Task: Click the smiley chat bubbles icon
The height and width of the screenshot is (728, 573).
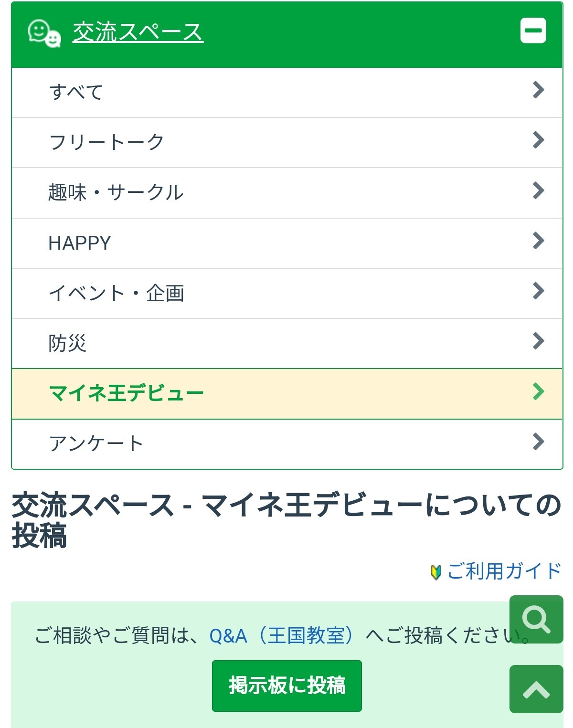Action: [44, 33]
